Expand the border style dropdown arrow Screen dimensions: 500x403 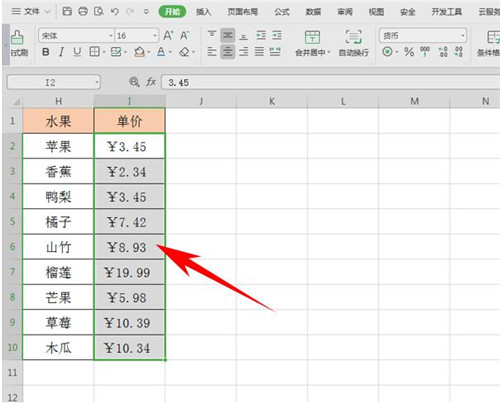coord(104,52)
